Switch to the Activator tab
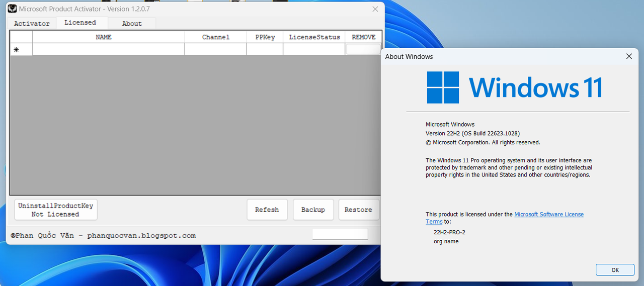This screenshot has height=286, width=644. (x=32, y=24)
